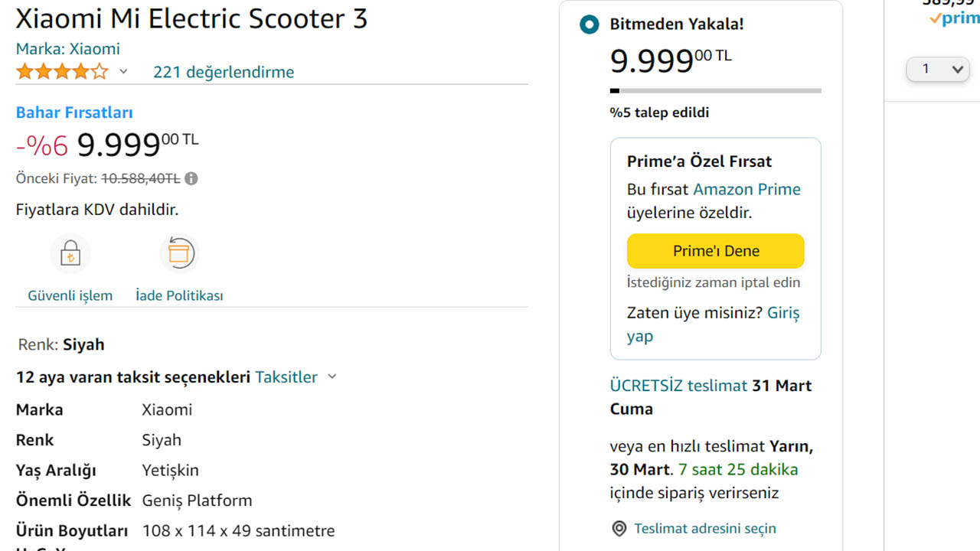Viewport: 980px width, 551px height.
Task: Click the info icon beside previous price
Action: pos(191,178)
